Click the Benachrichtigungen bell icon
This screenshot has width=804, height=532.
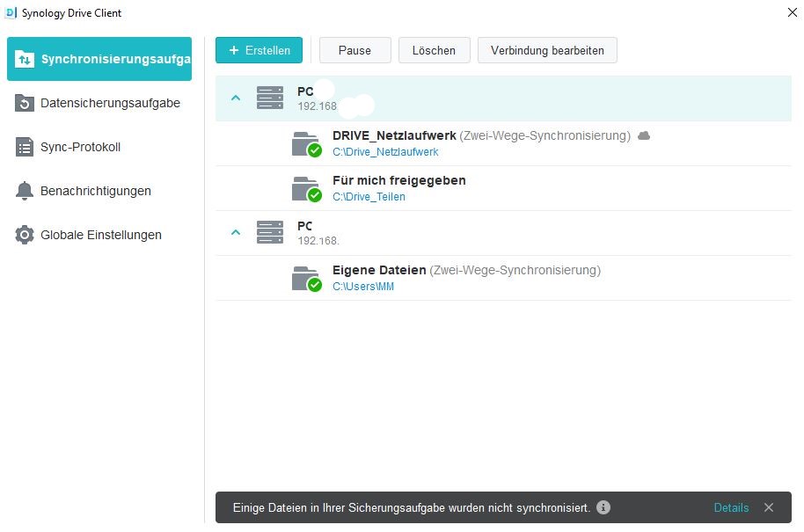click(24, 191)
